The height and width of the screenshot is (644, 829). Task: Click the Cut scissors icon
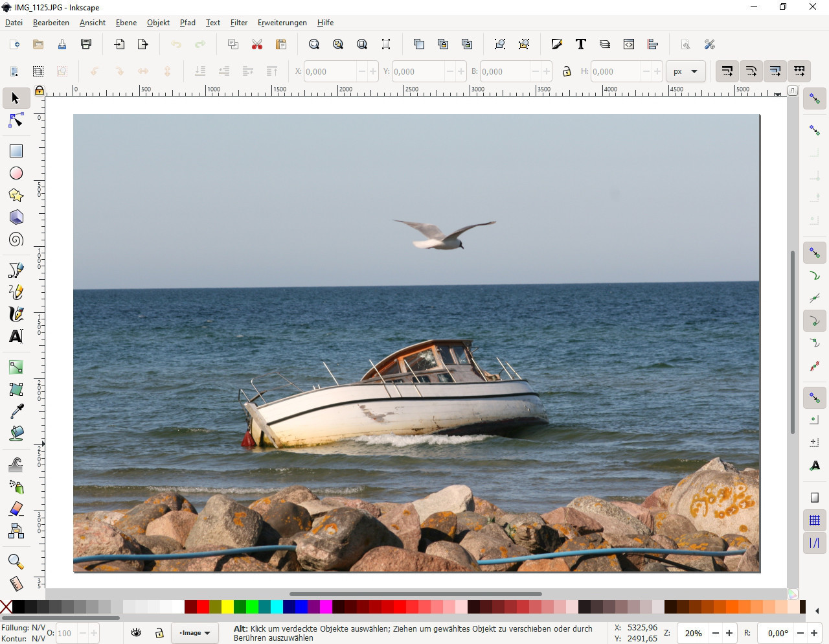257,44
